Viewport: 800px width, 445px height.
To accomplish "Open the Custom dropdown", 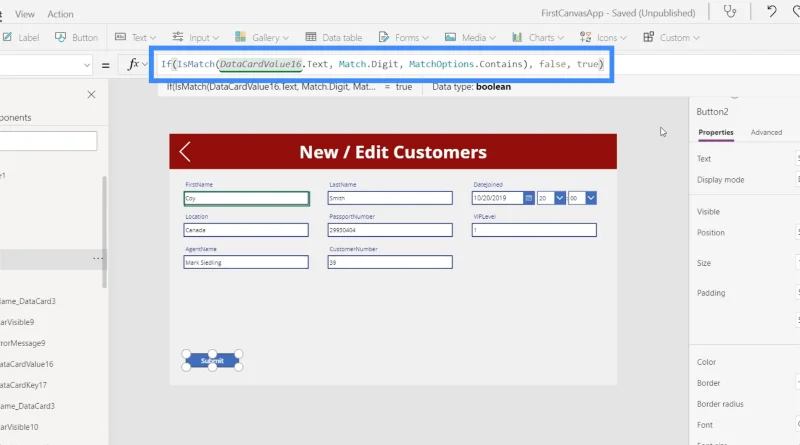I will 671,37.
